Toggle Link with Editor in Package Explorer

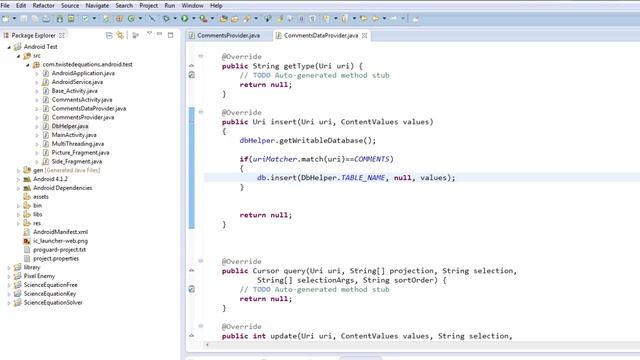120,36
